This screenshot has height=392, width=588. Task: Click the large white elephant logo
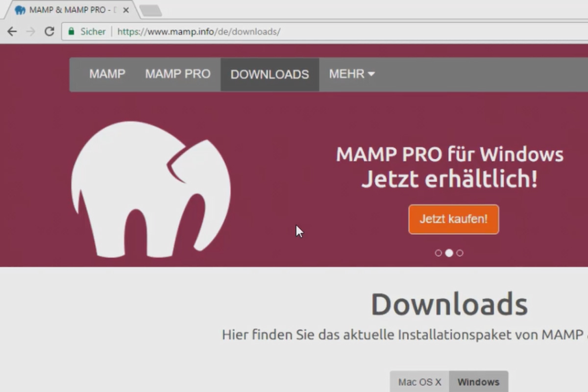151,190
